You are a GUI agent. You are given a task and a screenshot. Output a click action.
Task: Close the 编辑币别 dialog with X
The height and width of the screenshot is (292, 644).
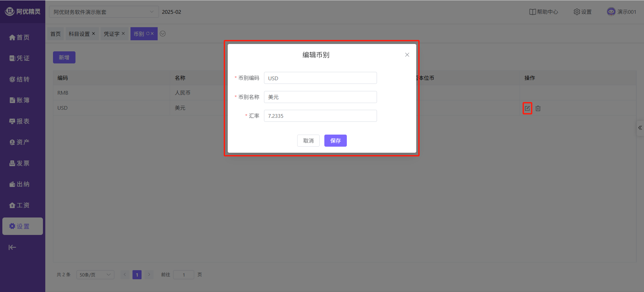coord(407,55)
